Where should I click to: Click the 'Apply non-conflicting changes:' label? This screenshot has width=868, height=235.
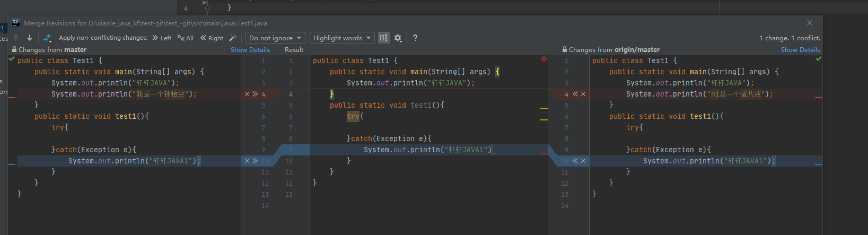tap(103, 38)
